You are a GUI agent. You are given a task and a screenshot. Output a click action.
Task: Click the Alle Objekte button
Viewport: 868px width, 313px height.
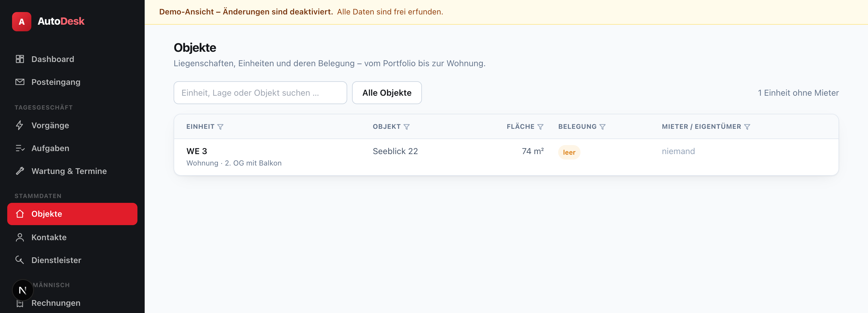pyautogui.click(x=387, y=93)
